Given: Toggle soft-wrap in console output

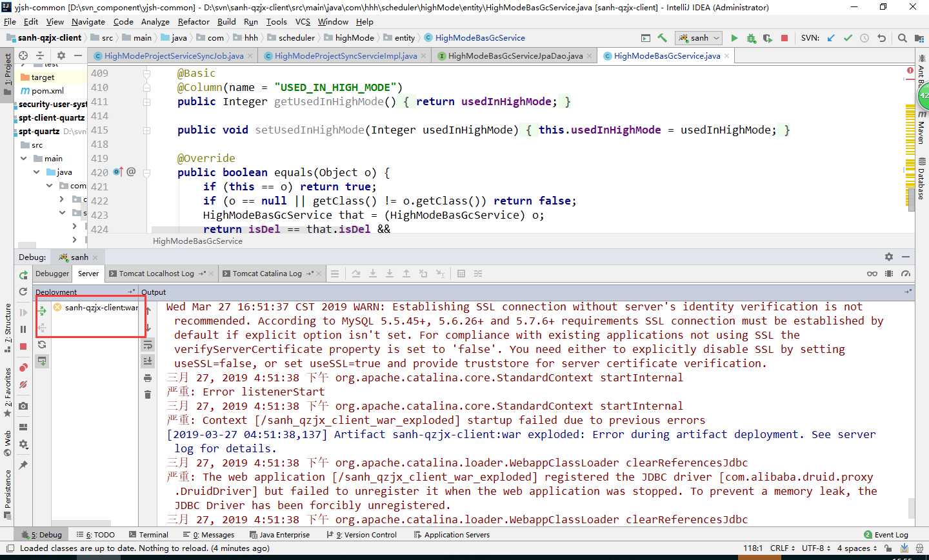Looking at the screenshot, I should tap(148, 344).
